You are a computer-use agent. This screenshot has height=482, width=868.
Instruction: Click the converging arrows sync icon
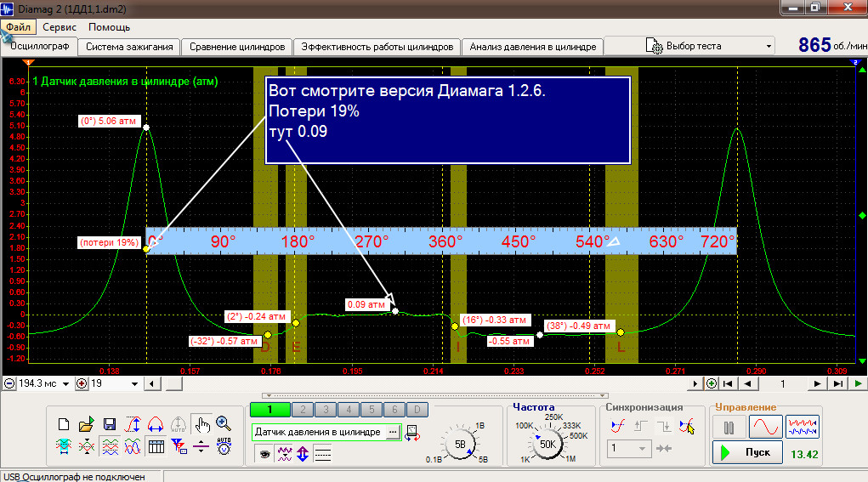click(664, 448)
